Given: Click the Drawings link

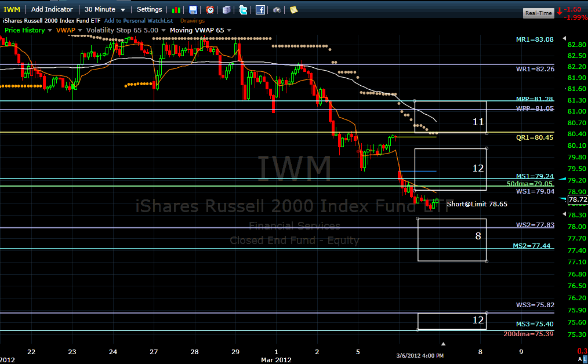Looking at the screenshot, I should [x=193, y=21].
